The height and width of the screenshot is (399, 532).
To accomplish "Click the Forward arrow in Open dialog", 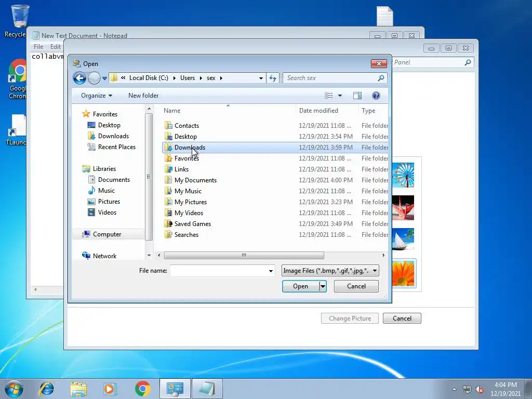I will tap(95, 78).
